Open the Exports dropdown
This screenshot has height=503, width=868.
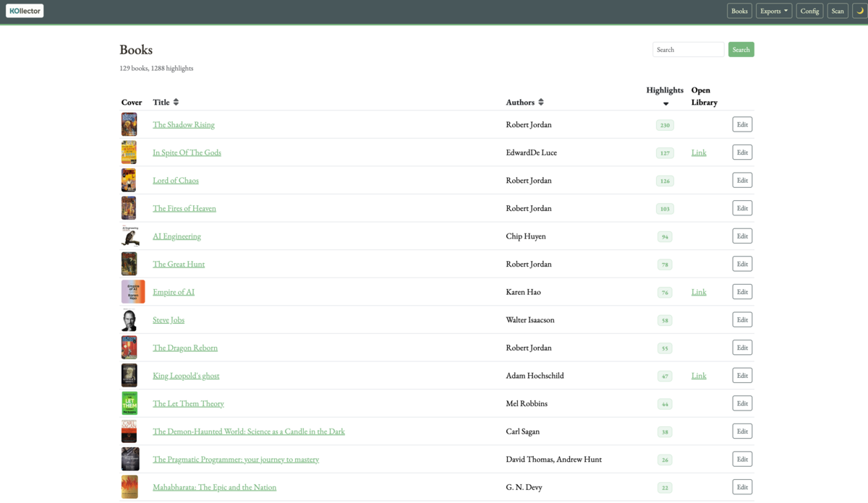pyautogui.click(x=773, y=10)
